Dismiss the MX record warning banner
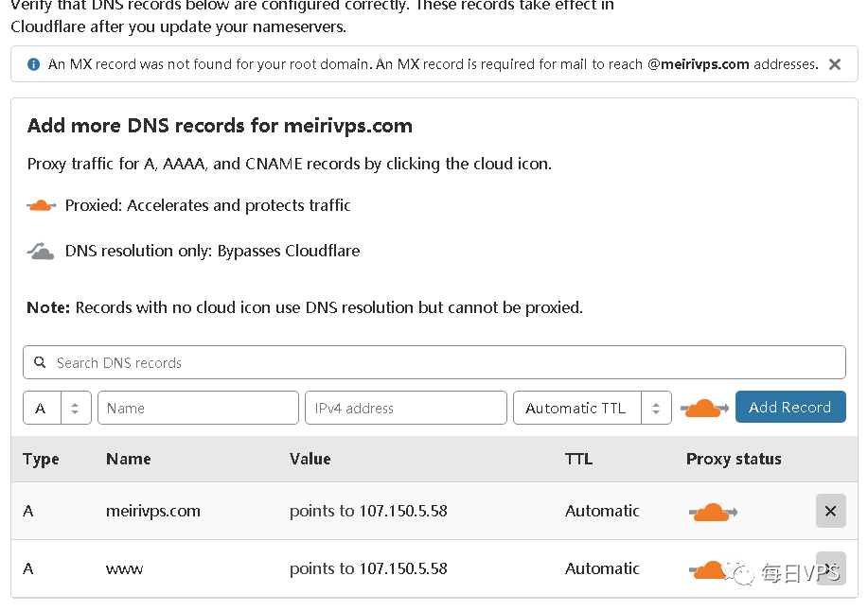Viewport: 868px width, 611px height. [834, 64]
